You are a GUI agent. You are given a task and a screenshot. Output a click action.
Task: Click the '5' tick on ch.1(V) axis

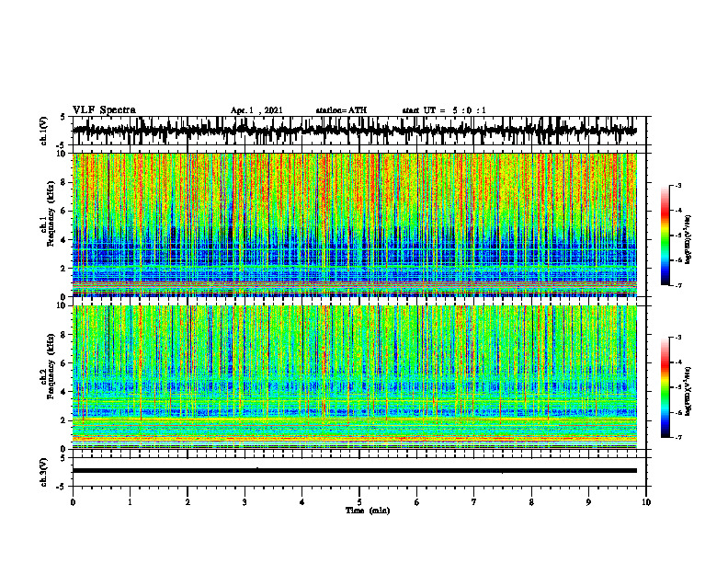63,118
